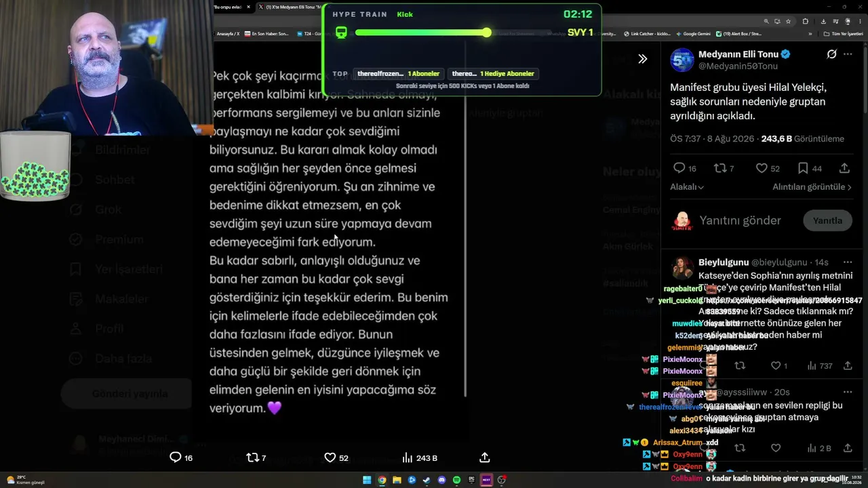Viewport: 868px width, 488px height.
Task: Open three-dot menu on aysssiiiww reply
Action: [x=848, y=392]
